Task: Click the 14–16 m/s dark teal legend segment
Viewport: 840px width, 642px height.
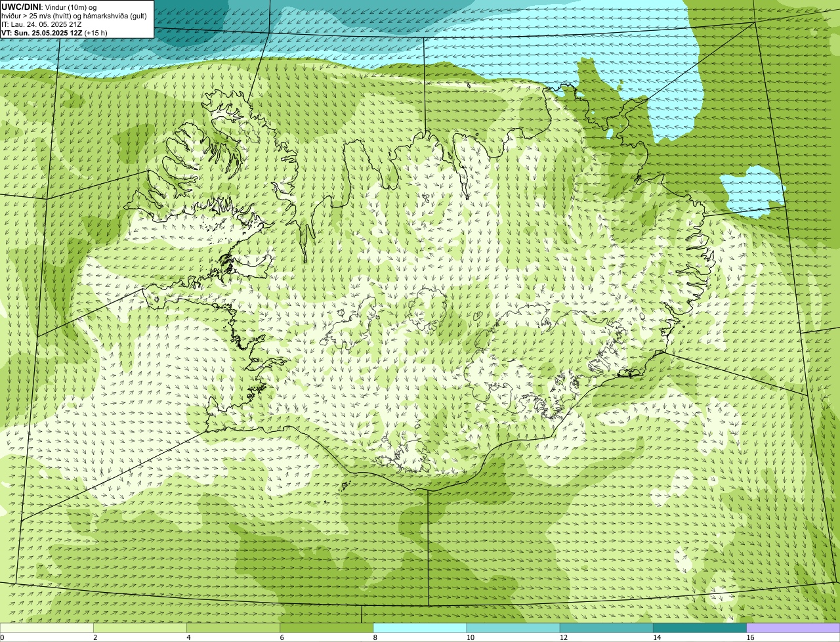Action: pyautogui.click(x=700, y=628)
